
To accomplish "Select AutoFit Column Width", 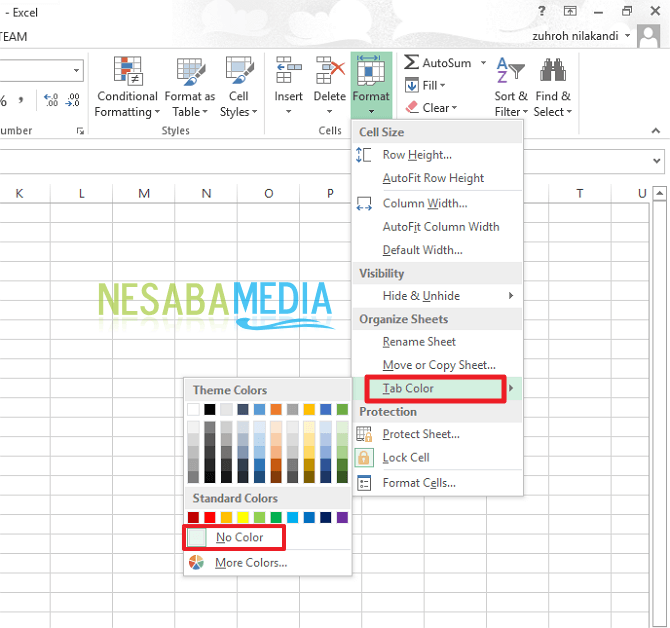I will pos(438,227).
